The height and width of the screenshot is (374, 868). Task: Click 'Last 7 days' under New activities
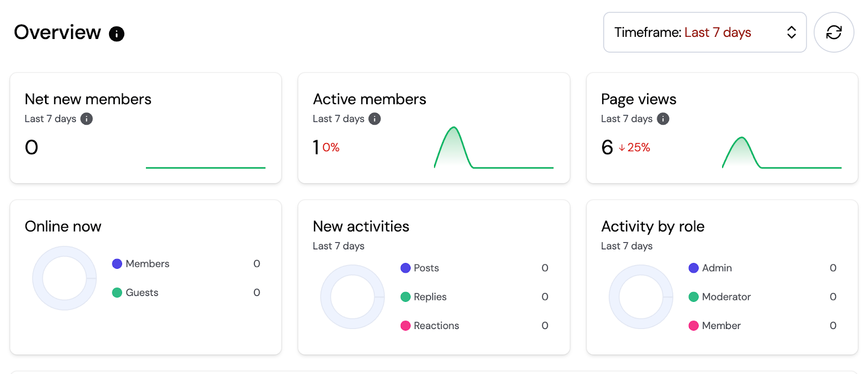coord(339,246)
